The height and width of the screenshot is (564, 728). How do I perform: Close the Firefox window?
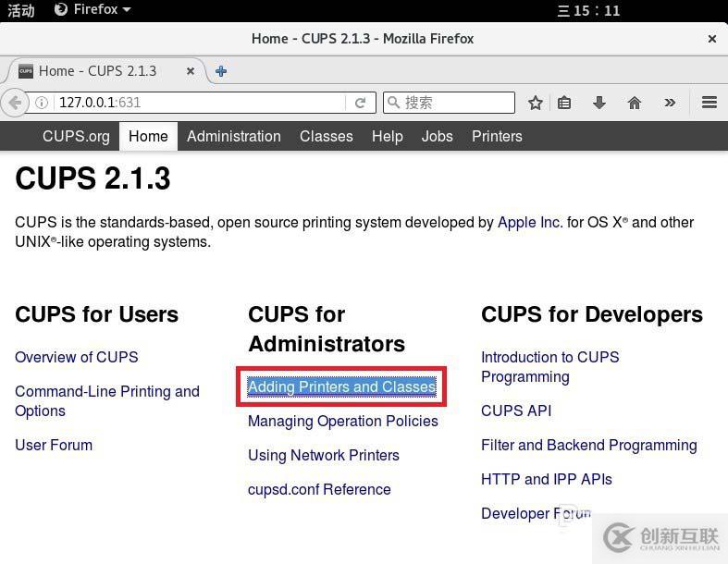coord(711,39)
